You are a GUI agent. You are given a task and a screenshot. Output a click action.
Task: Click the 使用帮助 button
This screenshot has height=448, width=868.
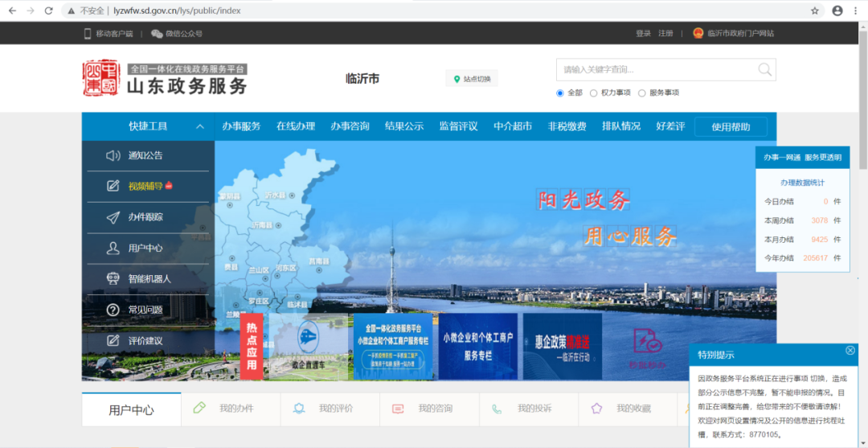click(731, 127)
